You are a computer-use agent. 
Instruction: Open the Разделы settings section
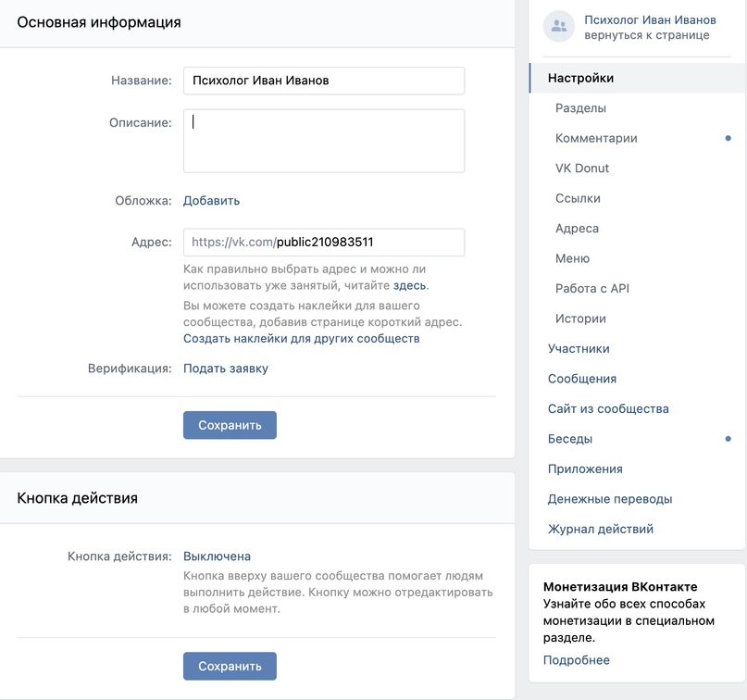coord(580,108)
